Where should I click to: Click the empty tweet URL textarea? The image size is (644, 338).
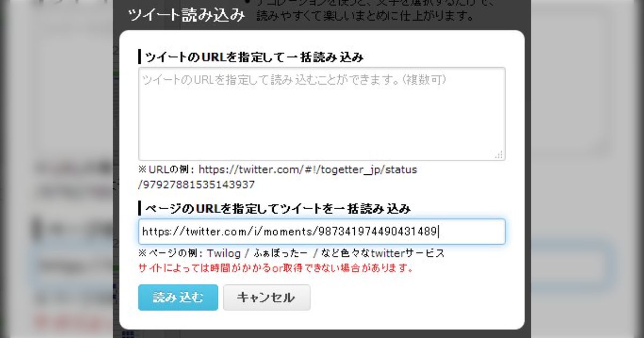pyautogui.click(x=322, y=113)
